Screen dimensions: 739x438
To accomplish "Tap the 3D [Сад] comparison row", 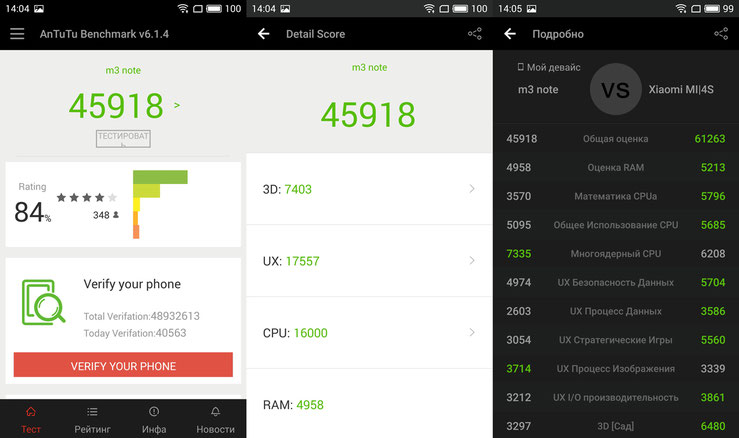I will [x=616, y=426].
